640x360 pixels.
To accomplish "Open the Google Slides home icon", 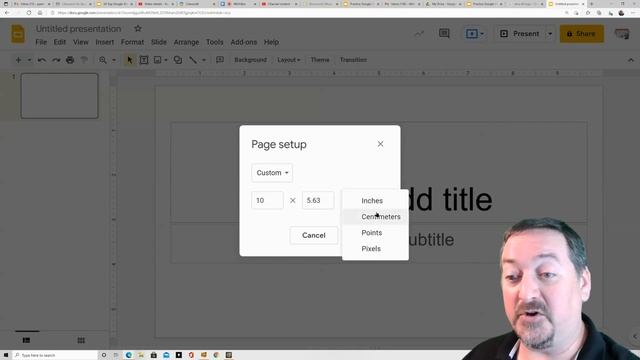I will pos(18,34).
